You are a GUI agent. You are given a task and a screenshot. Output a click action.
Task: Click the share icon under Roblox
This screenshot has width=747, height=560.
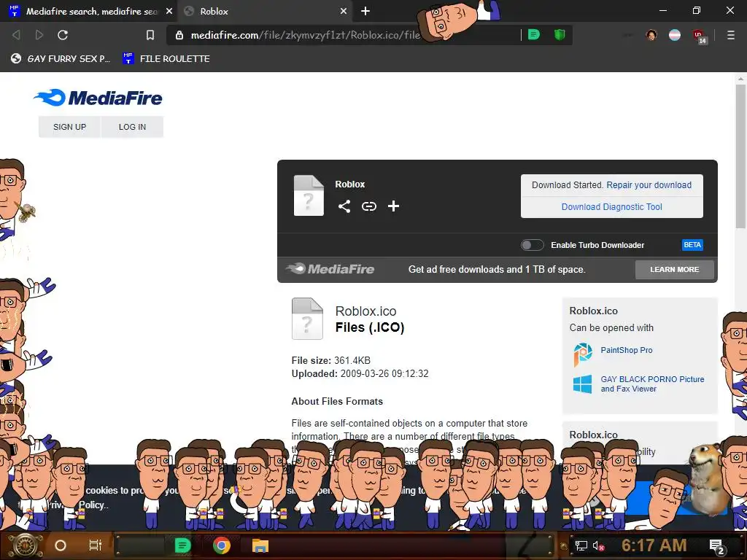point(344,206)
